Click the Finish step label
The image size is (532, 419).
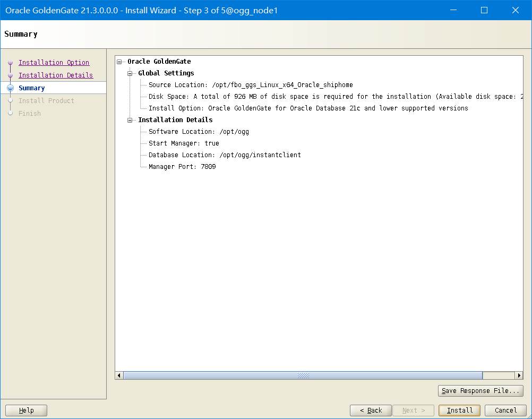point(30,113)
